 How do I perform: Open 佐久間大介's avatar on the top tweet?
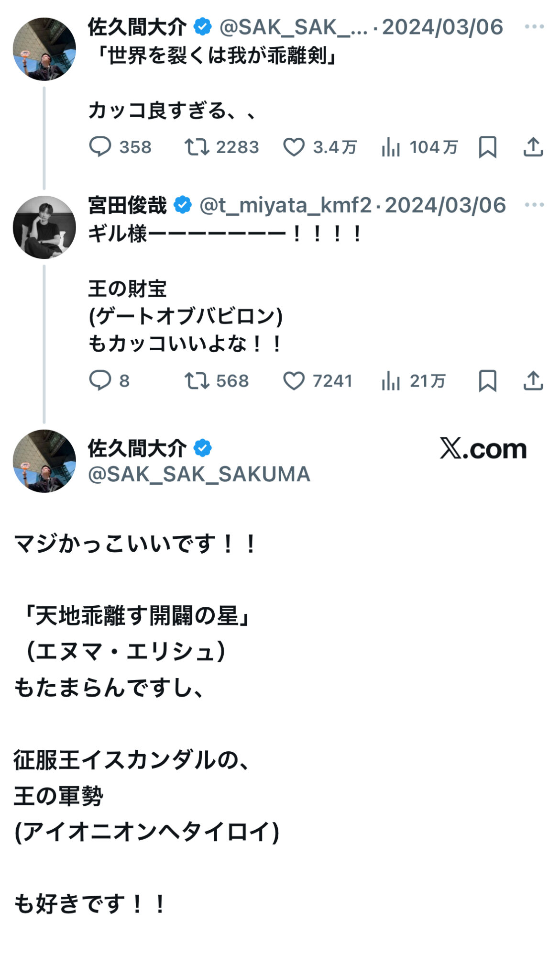[44, 49]
